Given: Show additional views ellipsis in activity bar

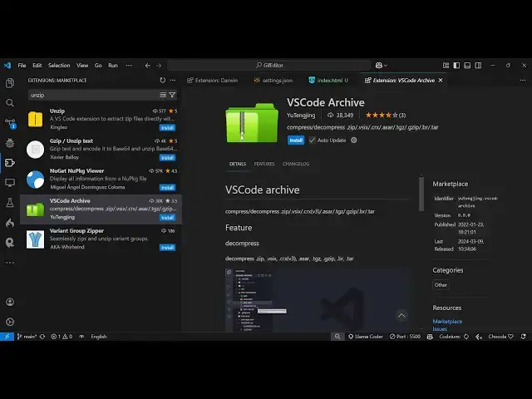Looking at the screenshot, I should [x=10, y=263].
